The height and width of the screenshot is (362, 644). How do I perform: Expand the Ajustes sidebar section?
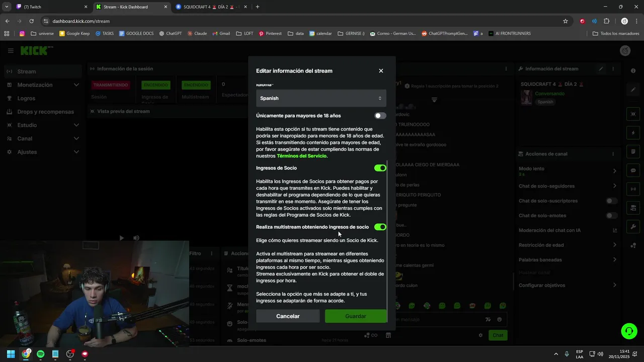(43, 152)
